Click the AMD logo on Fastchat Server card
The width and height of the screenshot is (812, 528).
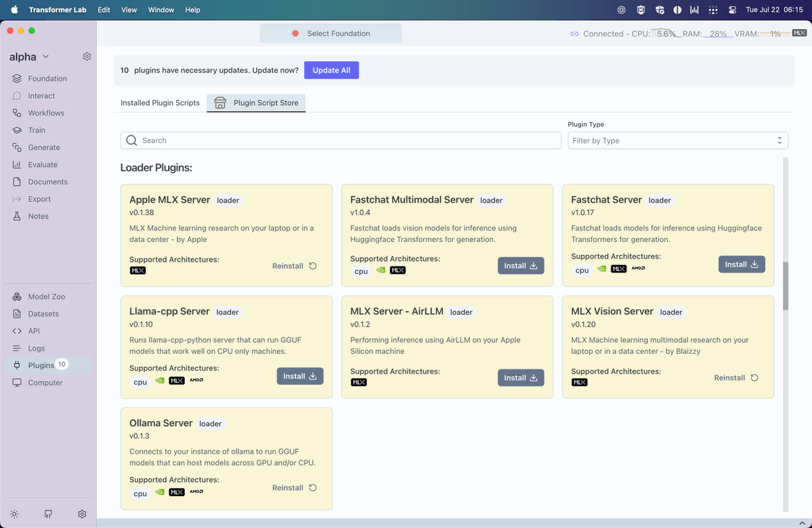pyautogui.click(x=638, y=268)
